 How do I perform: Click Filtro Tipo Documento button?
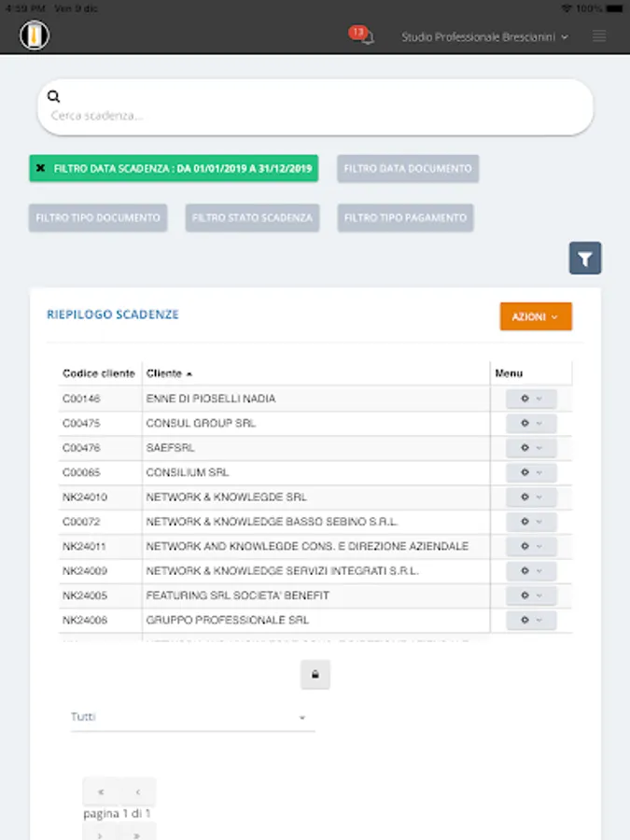98,218
